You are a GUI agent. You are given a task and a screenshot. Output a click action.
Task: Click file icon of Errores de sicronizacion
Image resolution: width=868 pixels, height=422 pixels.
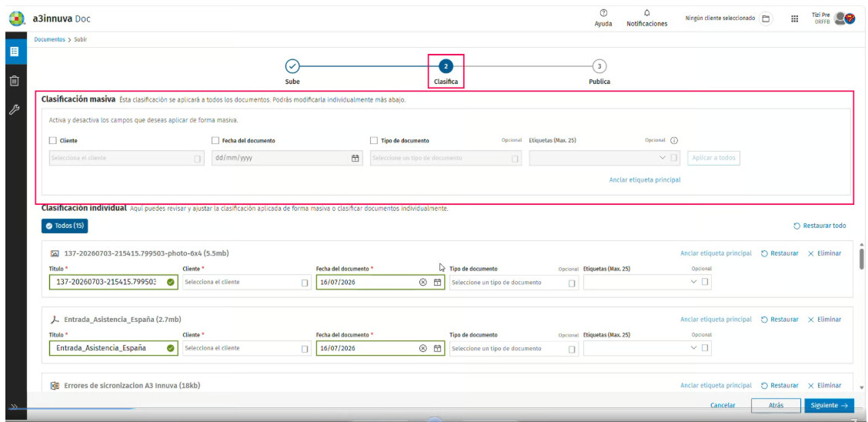click(54, 386)
